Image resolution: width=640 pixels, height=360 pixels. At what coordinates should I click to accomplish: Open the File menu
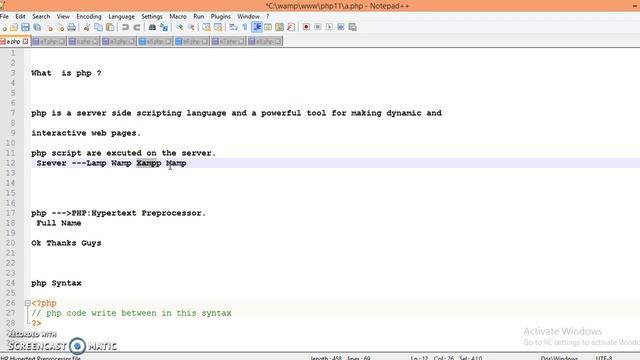point(4,16)
